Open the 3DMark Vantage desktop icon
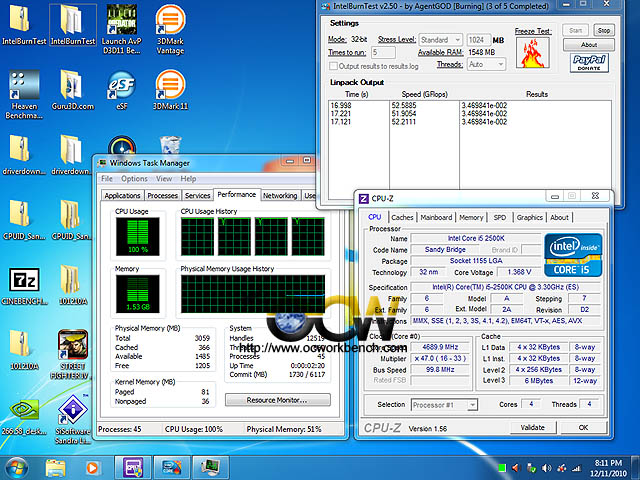Viewport: 640px width, 480px height. (x=170, y=29)
